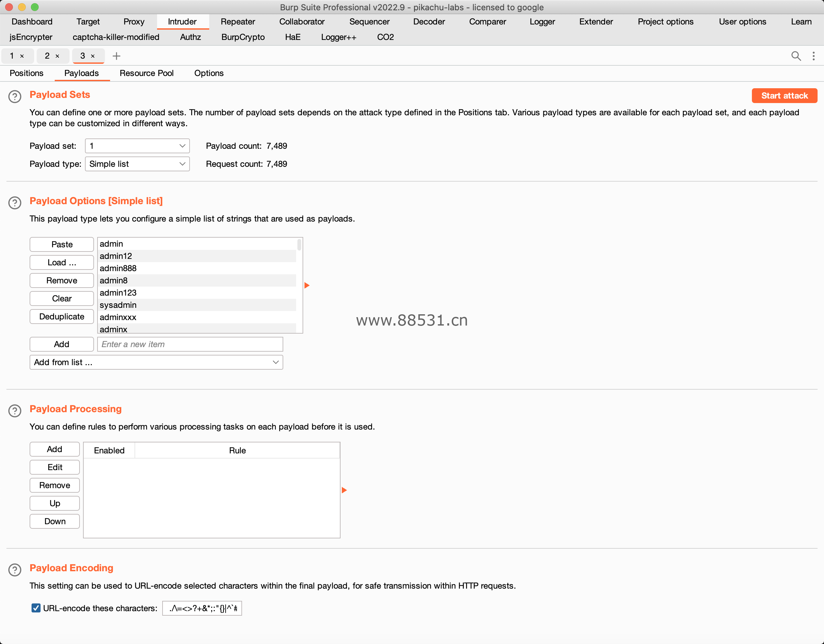
Task: Switch to the Positions tab
Action: (x=26, y=73)
